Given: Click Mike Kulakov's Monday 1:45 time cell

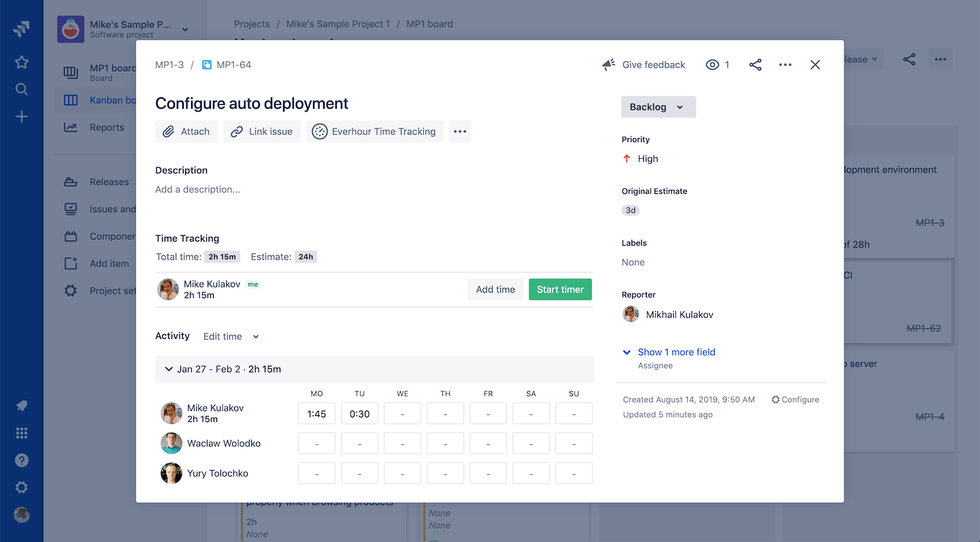Looking at the screenshot, I should pos(316,413).
